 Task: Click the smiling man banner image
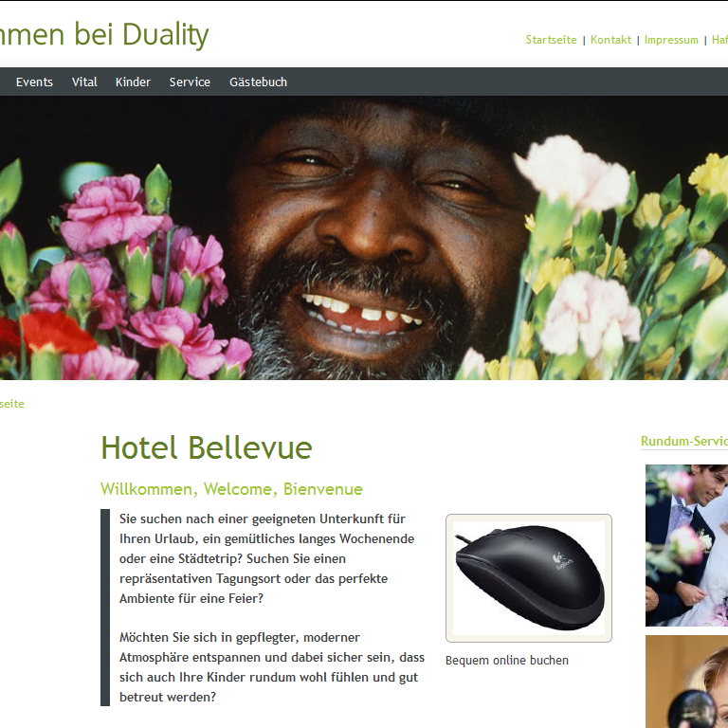pos(364,238)
